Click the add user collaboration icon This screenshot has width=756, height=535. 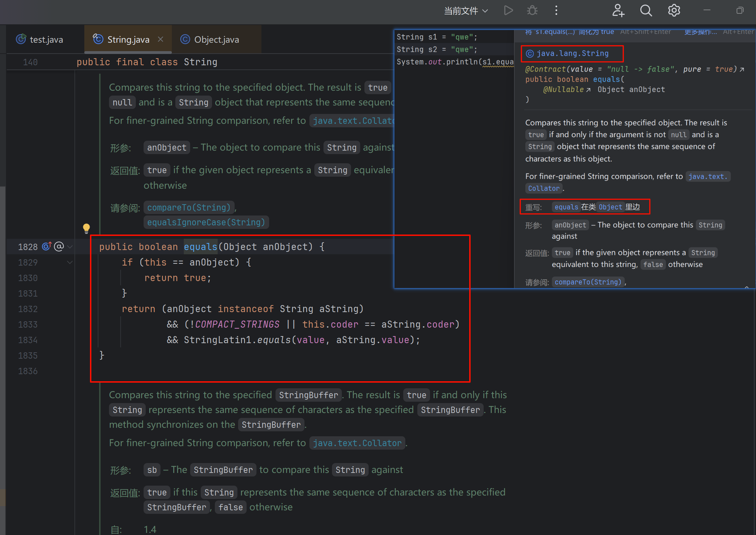[x=618, y=11]
